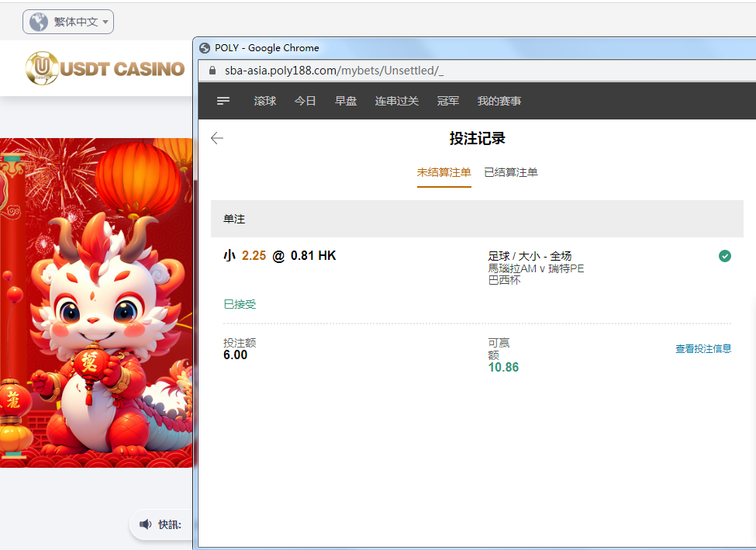
Task: Click the 投注记录 page title
Action: coord(478,138)
